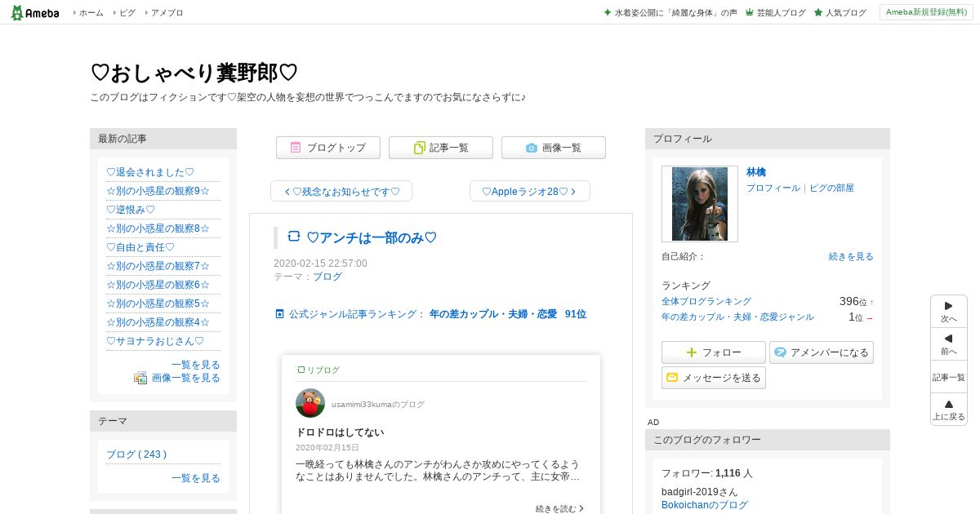Open recent article ☆別の小惑星の観察9☆
The width and height of the screenshot is (980, 514).
coord(158,191)
